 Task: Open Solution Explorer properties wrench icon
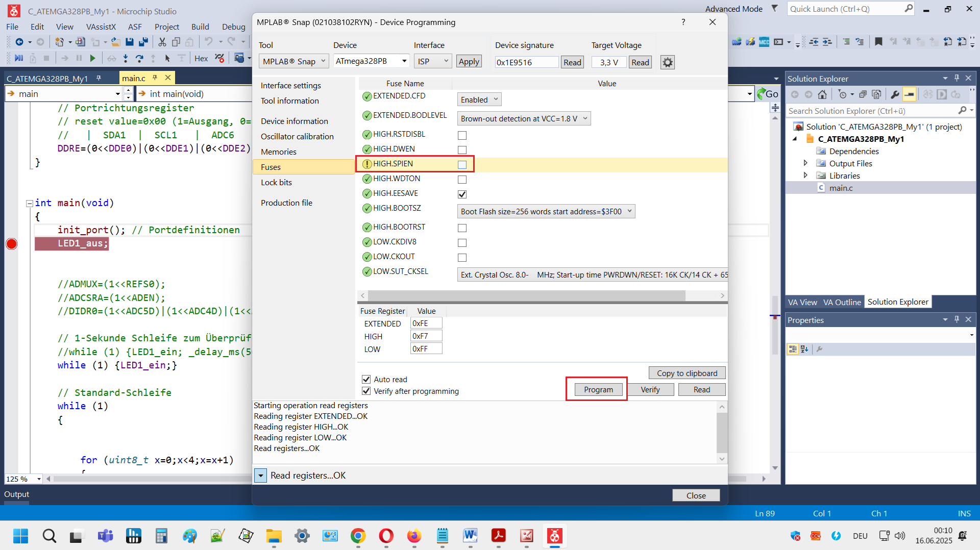894,94
